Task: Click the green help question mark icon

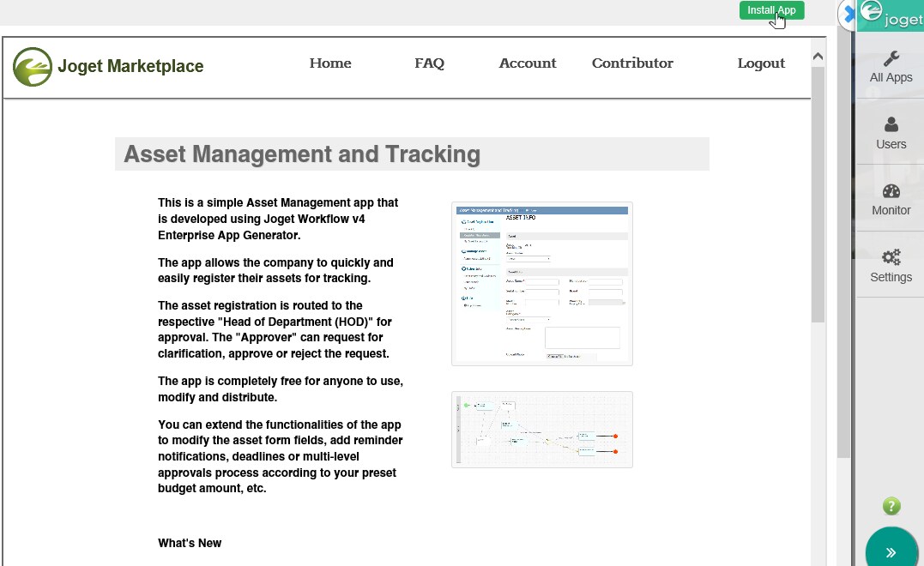Action: [x=891, y=506]
